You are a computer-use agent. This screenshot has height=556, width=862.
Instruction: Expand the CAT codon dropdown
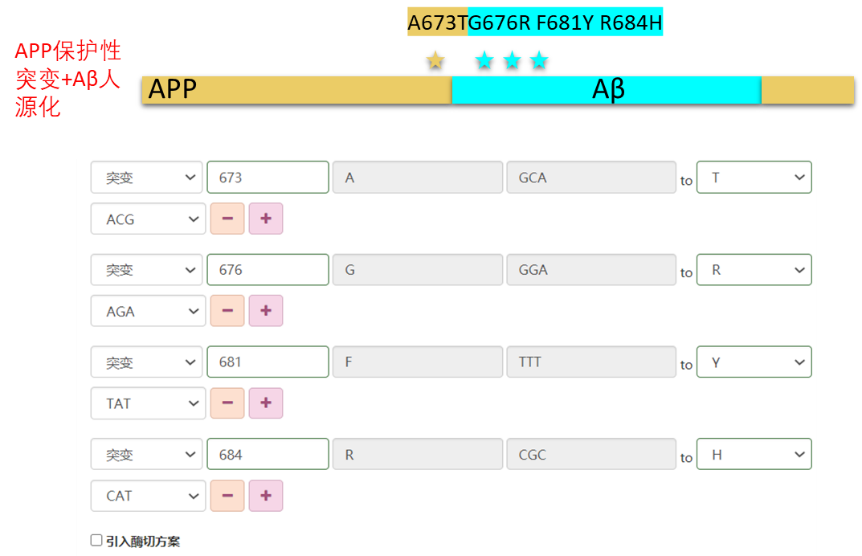[x=147, y=495]
